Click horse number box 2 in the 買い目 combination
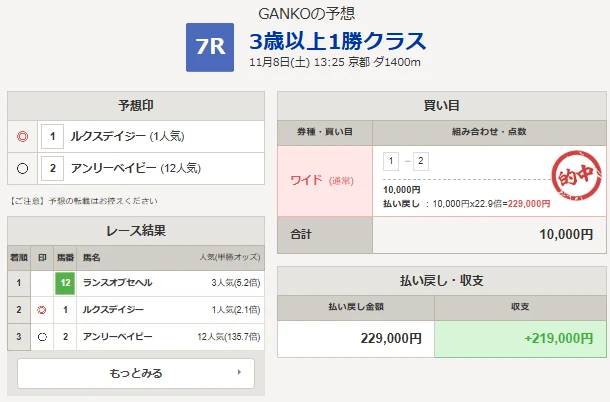This screenshot has height=402, width=610. tap(421, 161)
